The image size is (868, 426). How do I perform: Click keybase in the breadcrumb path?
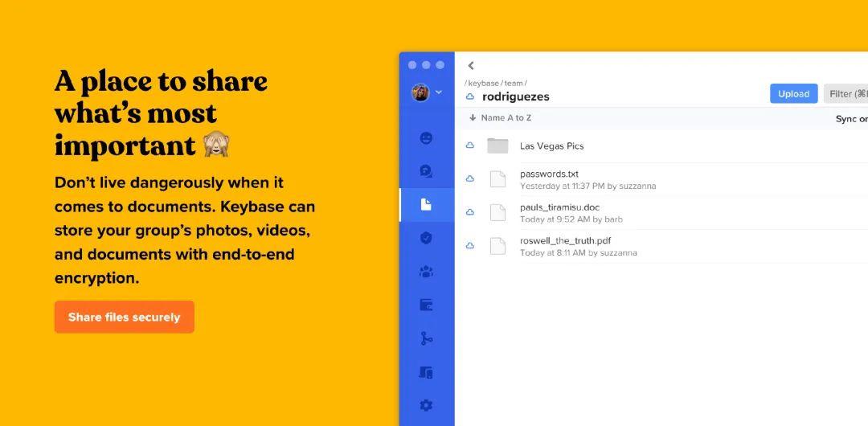pyautogui.click(x=483, y=83)
